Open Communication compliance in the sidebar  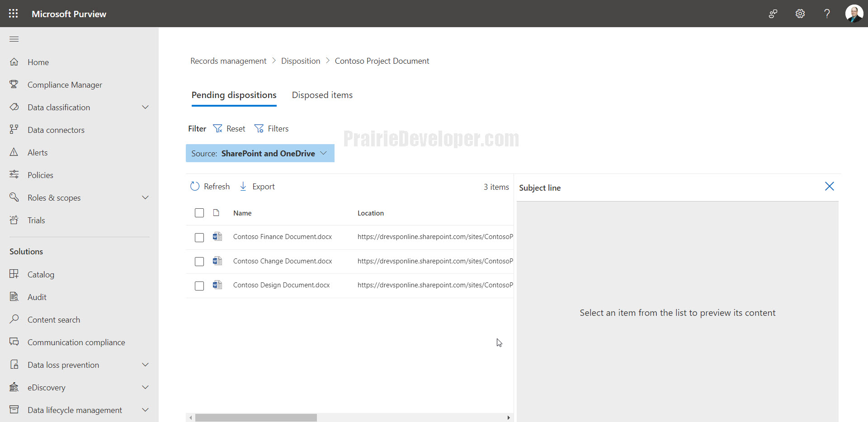[x=76, y=342]
